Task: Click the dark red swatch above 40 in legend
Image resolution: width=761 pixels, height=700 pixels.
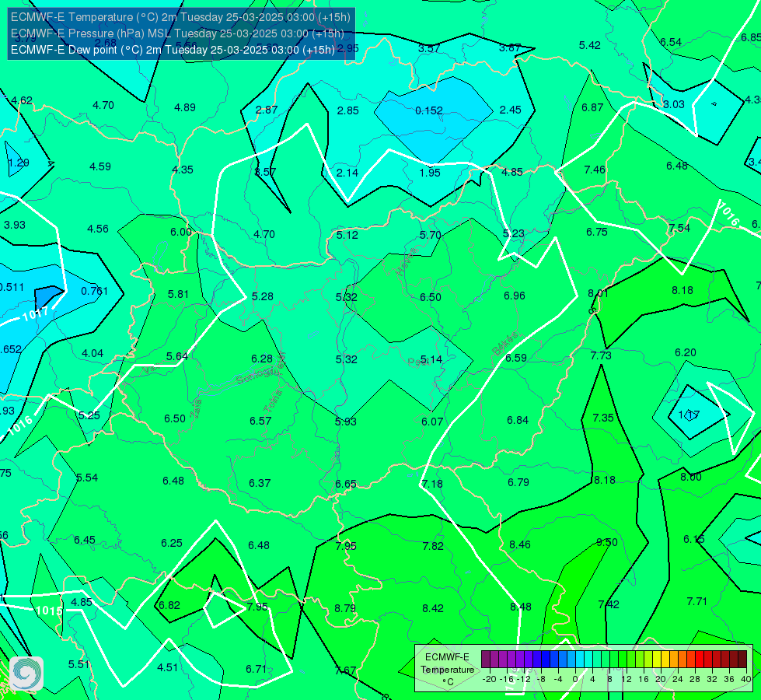Action: click(x=742, y=660)
